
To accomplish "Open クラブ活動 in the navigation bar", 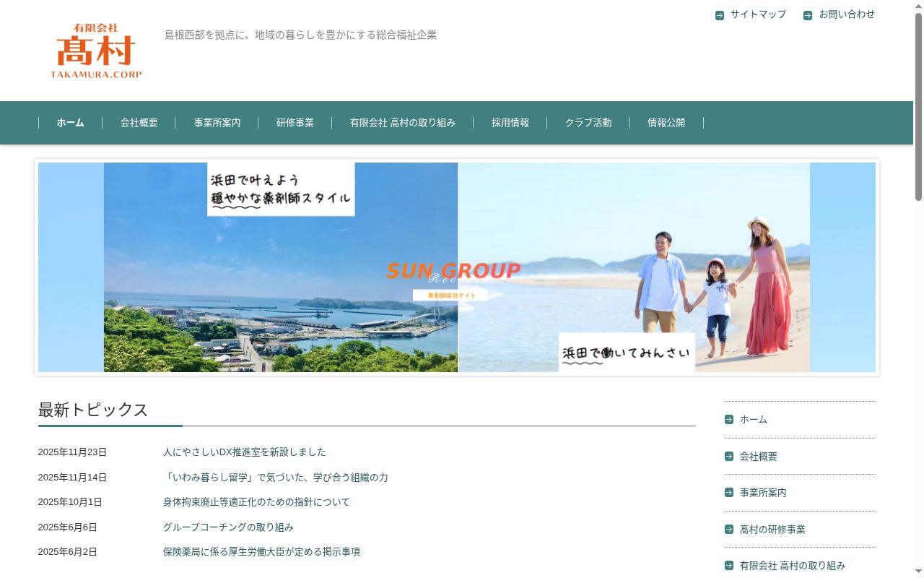I will (x=588, y=123).
